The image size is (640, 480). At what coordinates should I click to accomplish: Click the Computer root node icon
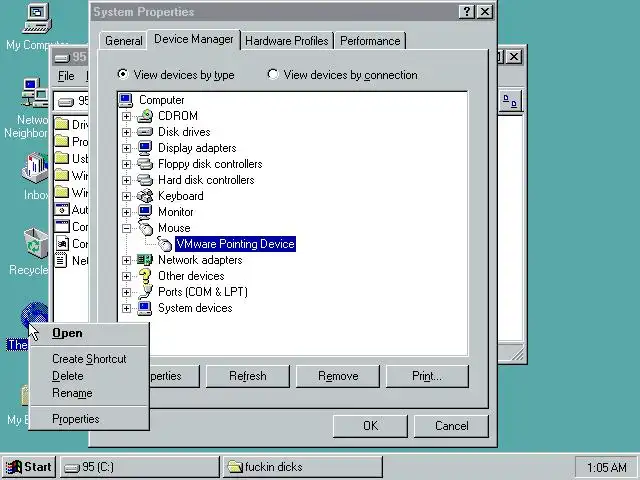(x=126, y=100)
